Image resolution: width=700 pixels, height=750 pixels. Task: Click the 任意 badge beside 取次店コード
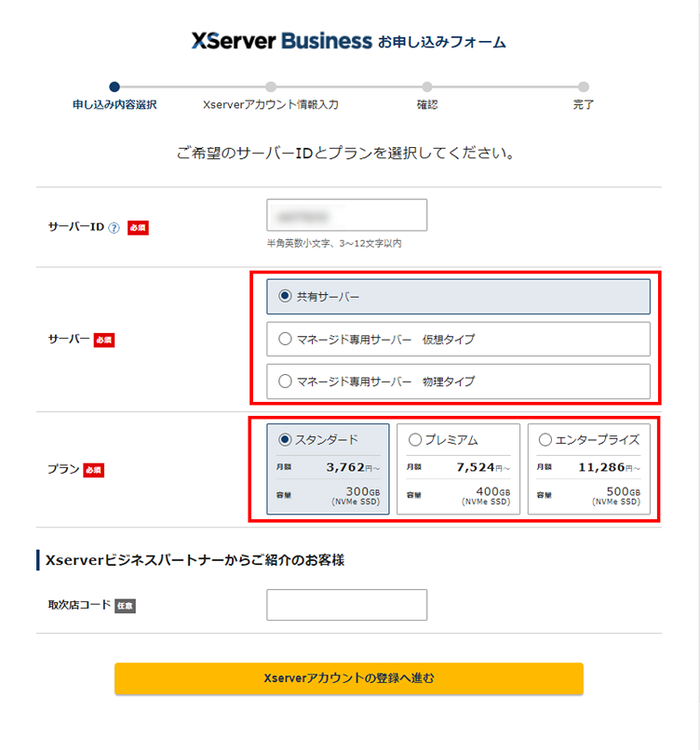126,606
